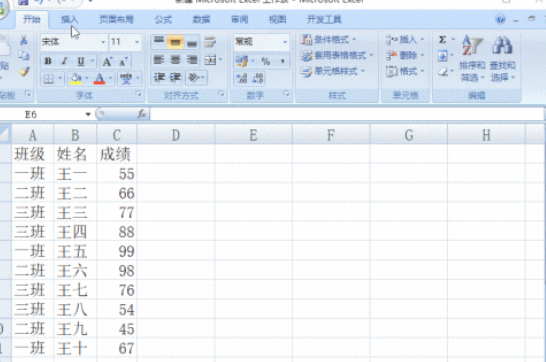This screenshot has width=546, height=362.
Task: Apply accounting number format icon
Action: pyautogui.click(x=242, y=61)
